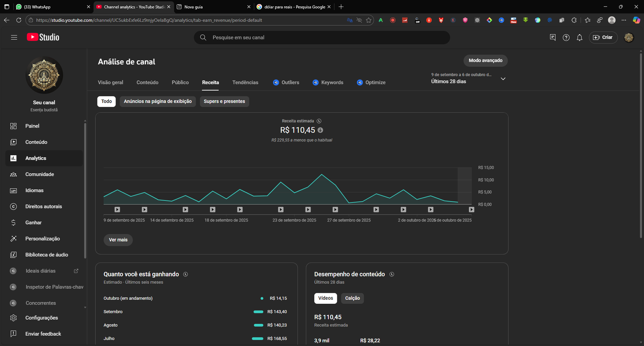The image size is (644, 346).
Task: Open Biblioteca de áudio in the sidebar
Action: [x=46, y=255]
